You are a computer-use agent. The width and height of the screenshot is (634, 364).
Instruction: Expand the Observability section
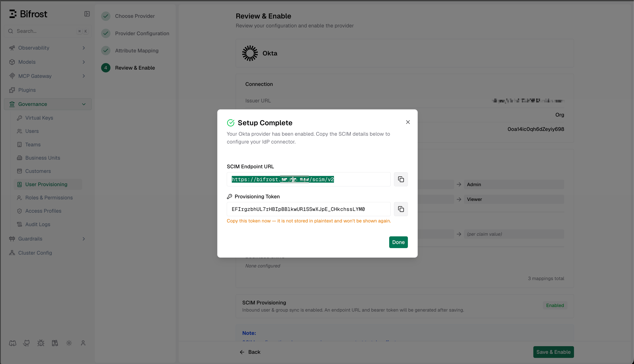click(48, 48)
